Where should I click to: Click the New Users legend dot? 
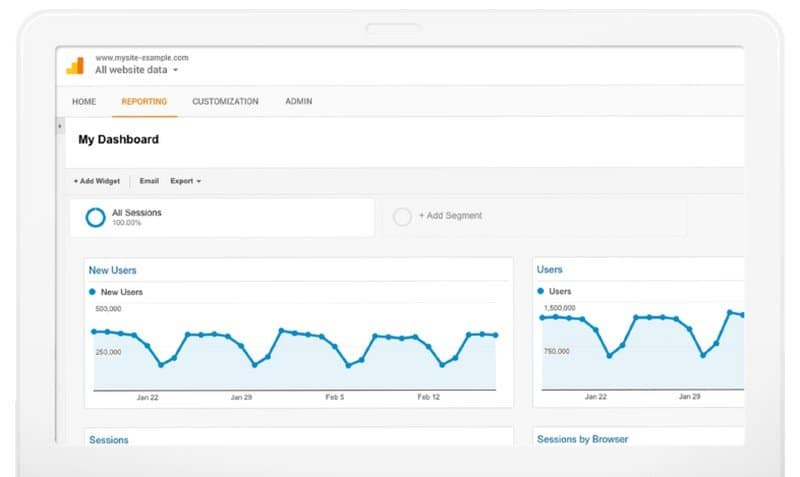click(92, 292)
